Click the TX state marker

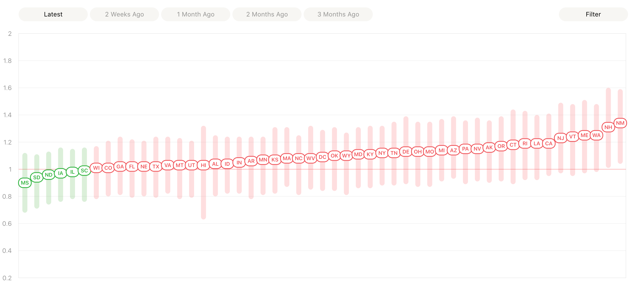(156, 167)
